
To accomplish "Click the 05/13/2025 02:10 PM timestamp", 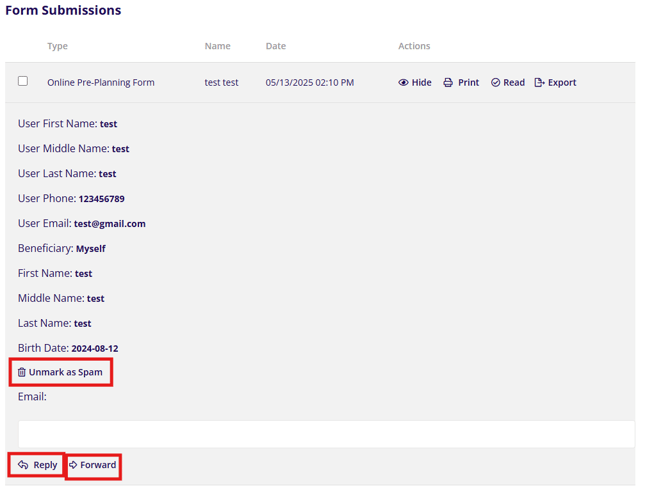I will (309, 83).
